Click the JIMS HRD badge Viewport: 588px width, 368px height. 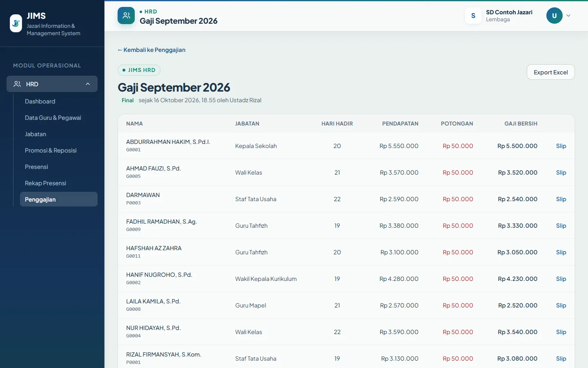click(139, 70)
